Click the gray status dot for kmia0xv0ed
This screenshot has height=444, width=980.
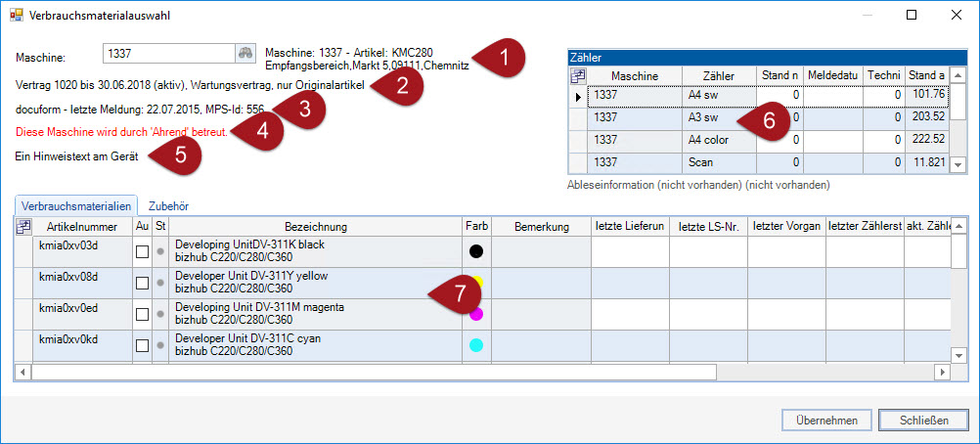pos(160,314)
